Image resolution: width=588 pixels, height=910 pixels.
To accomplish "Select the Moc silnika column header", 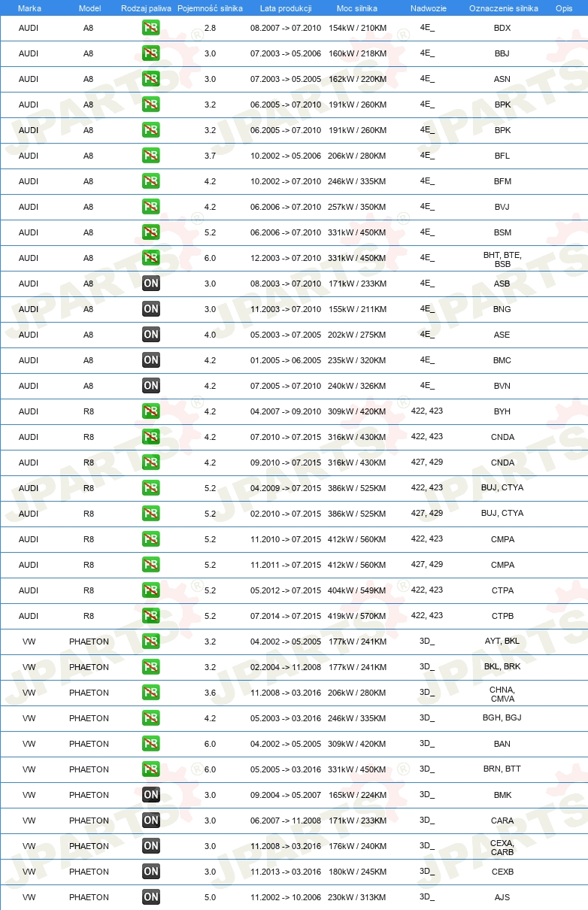I will click(x=357, y=8).
